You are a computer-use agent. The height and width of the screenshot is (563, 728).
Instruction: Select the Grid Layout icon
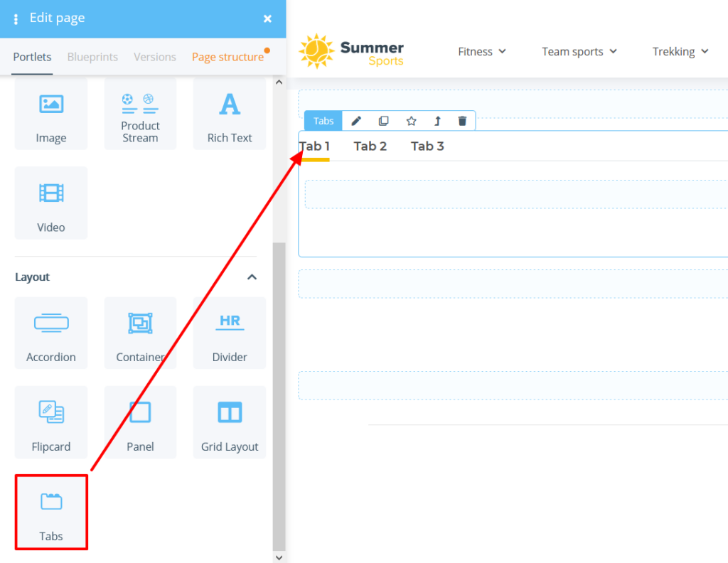pos(229,422)
